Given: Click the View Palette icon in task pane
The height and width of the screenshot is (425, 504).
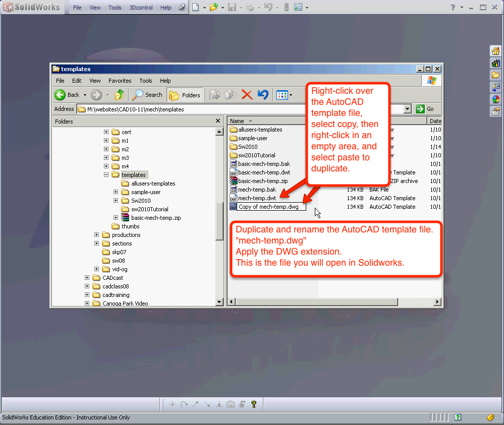Looking at the screenshot, I should [x=495, y=87].
